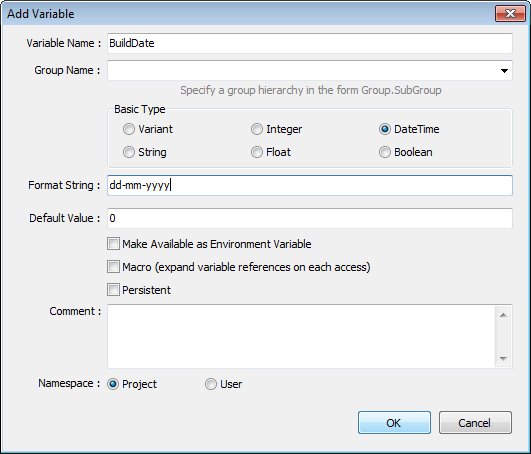Click in the Format String field
The height and width of the screenshot is (454, 531).
coord(310,185)
